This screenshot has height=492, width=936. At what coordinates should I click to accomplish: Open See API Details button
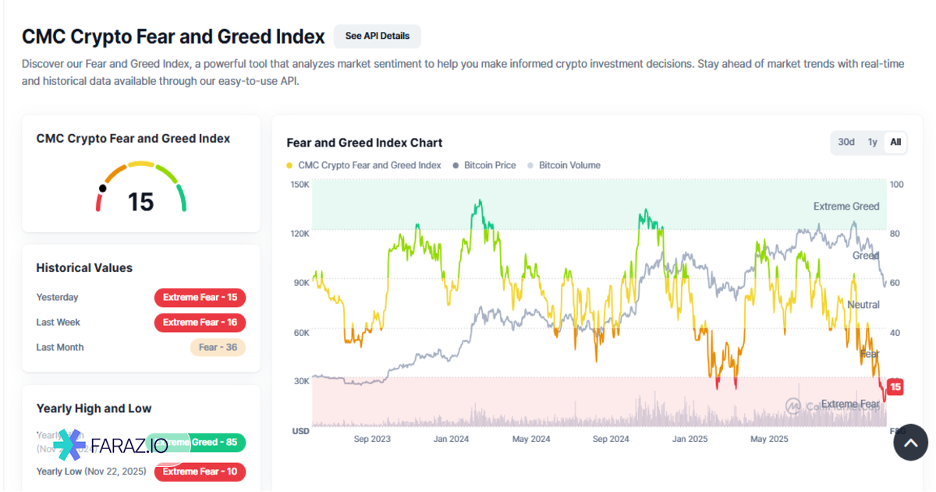377,36
